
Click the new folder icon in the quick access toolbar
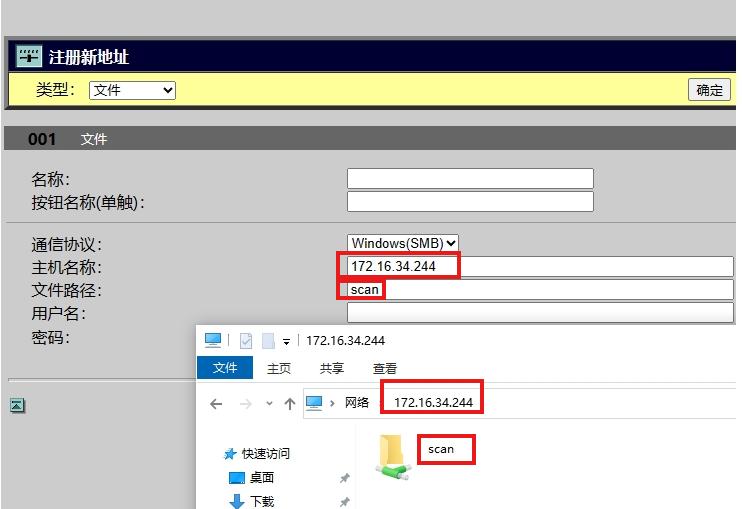(268, 341)
